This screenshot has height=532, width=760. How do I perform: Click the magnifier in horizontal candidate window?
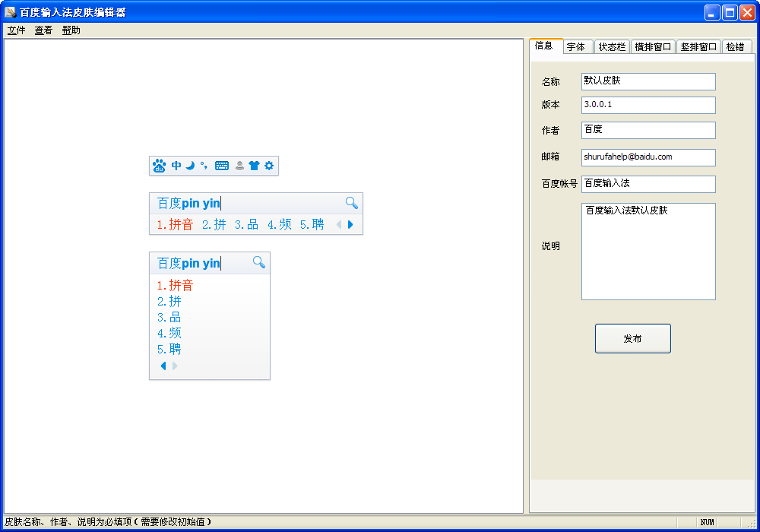point(352,203)
